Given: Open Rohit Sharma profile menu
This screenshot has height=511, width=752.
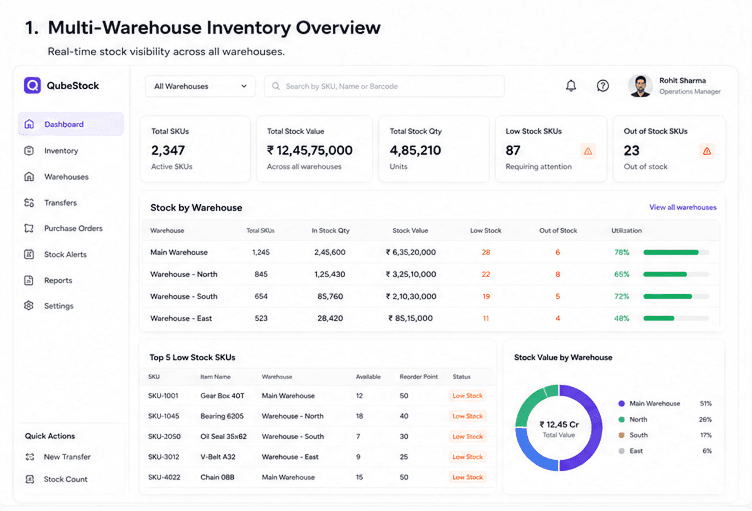Looking at the screenshot, I should (675, 86).
